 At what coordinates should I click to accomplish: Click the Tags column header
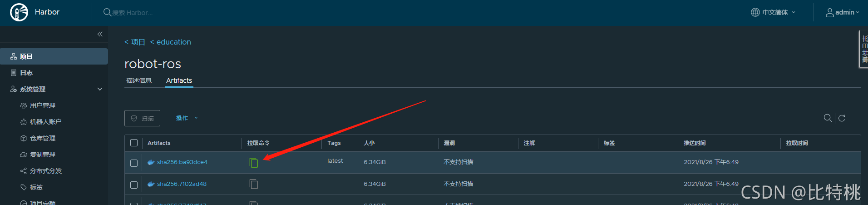point(334,143)
